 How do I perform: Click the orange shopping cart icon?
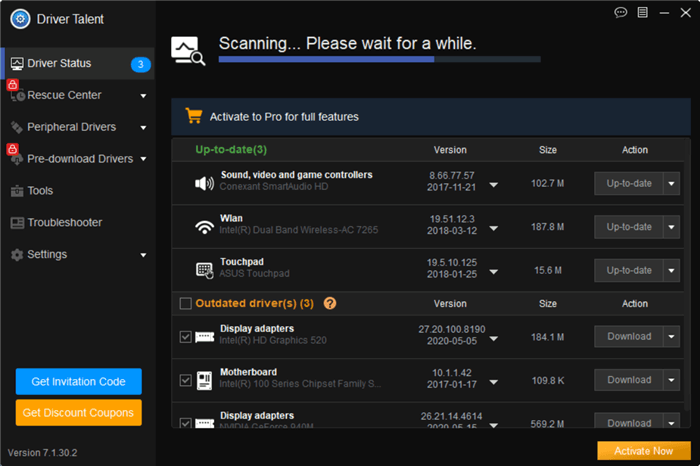(x=194, y=116)
